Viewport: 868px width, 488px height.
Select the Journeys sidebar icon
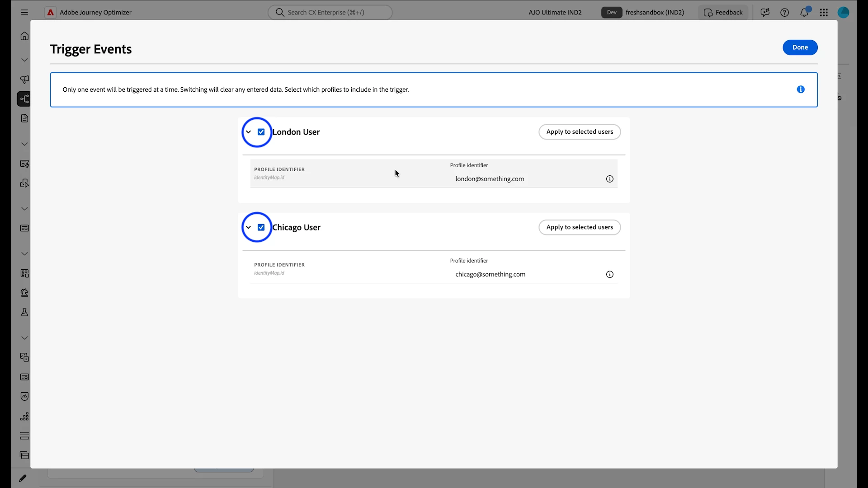pyautogui.click(x=24, y=99)
